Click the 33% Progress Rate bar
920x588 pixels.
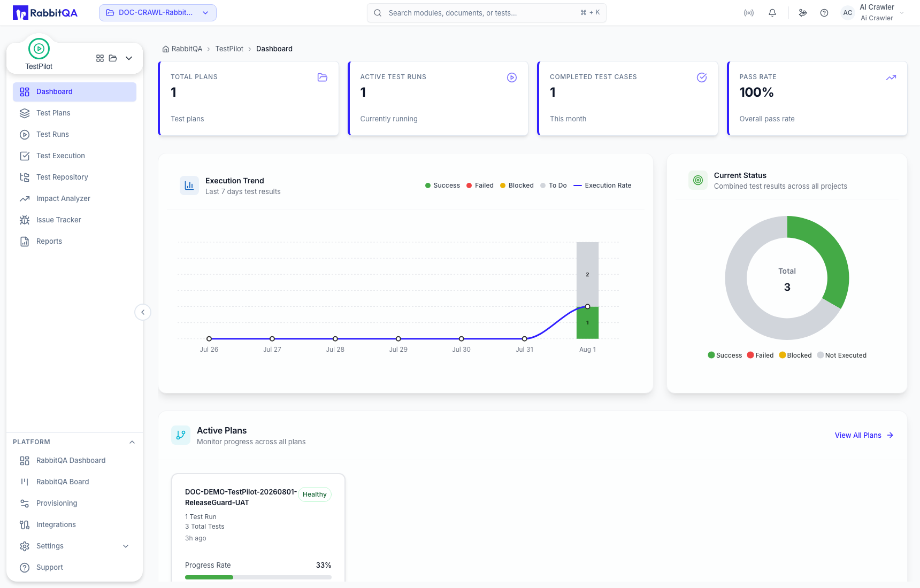(x=258, y=577)
